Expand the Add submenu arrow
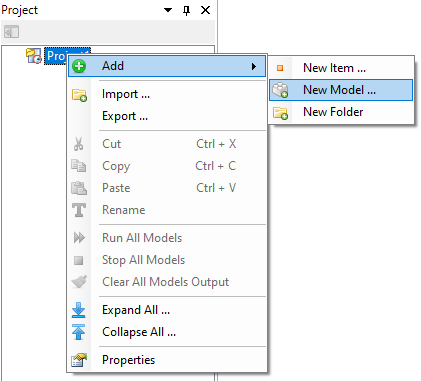 [x=254, y=66]
